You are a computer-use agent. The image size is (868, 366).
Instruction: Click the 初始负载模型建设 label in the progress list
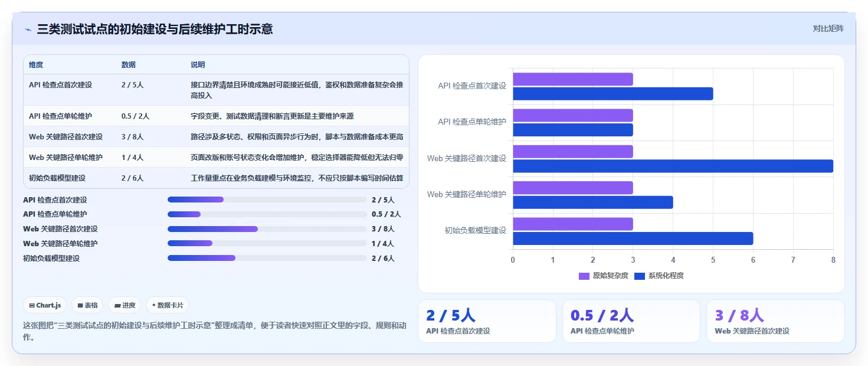click(x=51, y=258)
